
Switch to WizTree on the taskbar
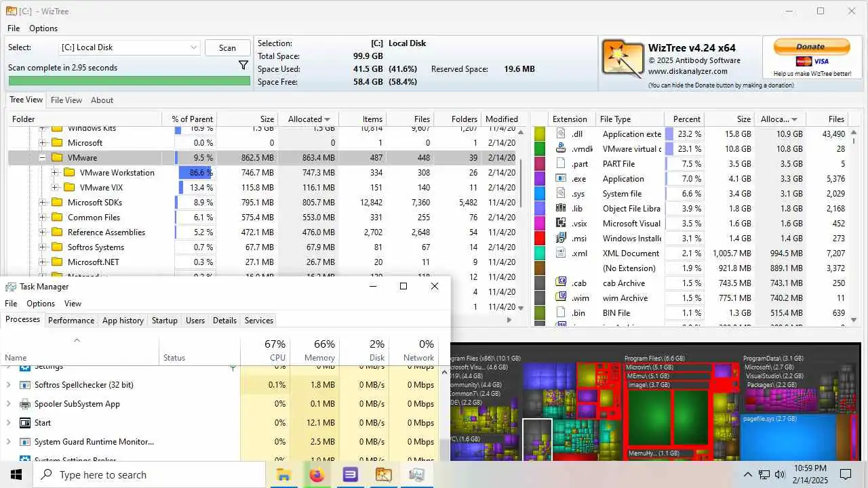click(383, 474)
